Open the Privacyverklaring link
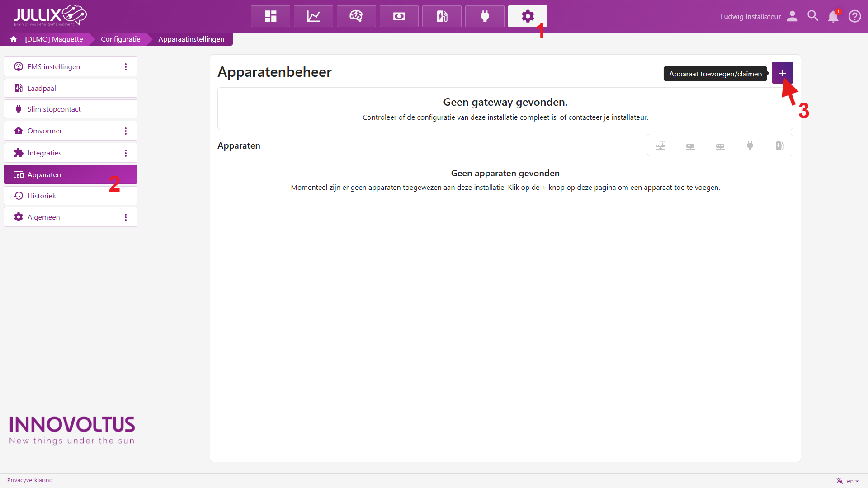The width and height of the screenshot is (868, 488). click(x=30, y=480)
